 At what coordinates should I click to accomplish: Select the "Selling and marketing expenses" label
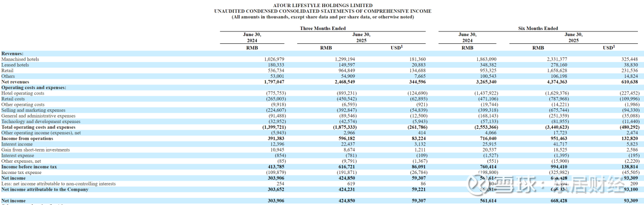coord(34,110)
